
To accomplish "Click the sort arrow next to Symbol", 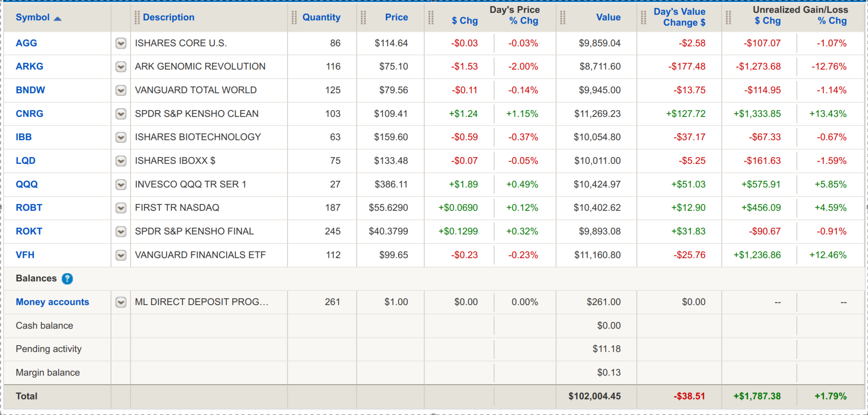I will click(x=57, y=18).
